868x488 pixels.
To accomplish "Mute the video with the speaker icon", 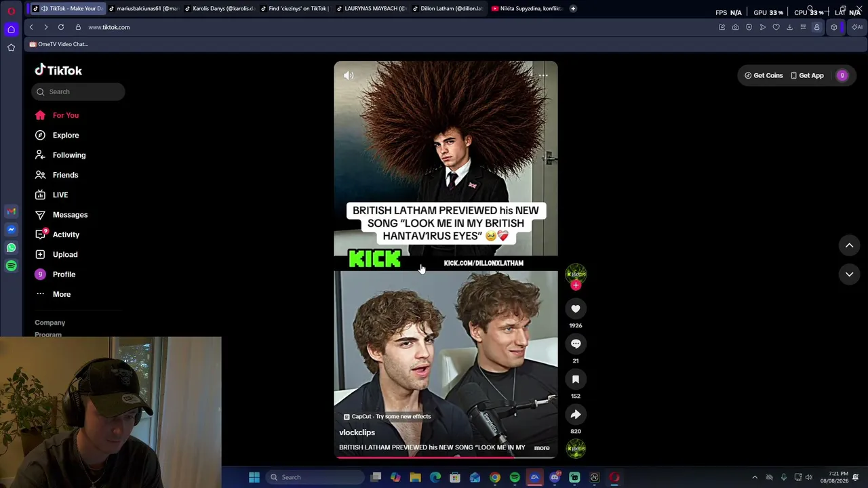I will (x=349, y=75).
